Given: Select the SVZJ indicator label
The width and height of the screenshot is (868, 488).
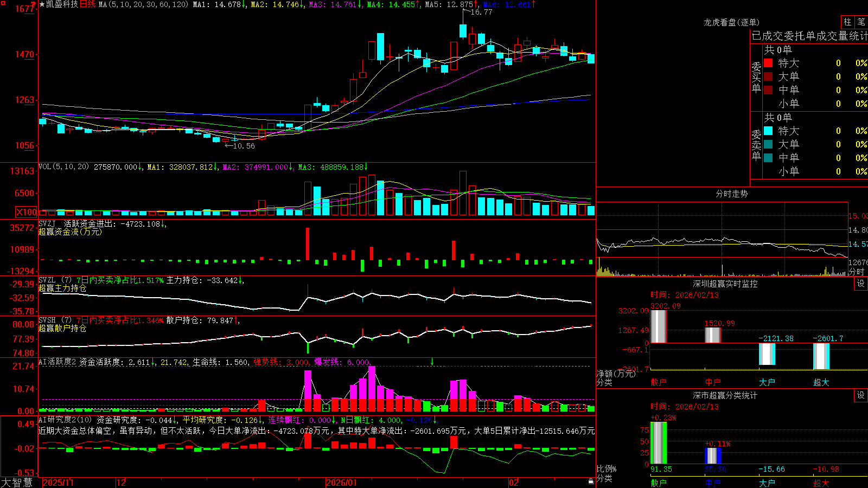Looking at the screenshot, I should coord(47,223).
